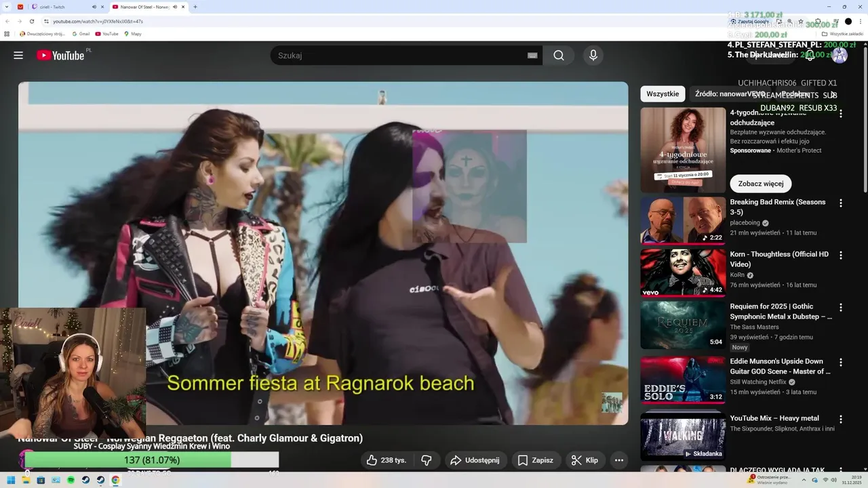Open options for Korn Thoughtless video

pyautogui.click(x=841, y=256)
